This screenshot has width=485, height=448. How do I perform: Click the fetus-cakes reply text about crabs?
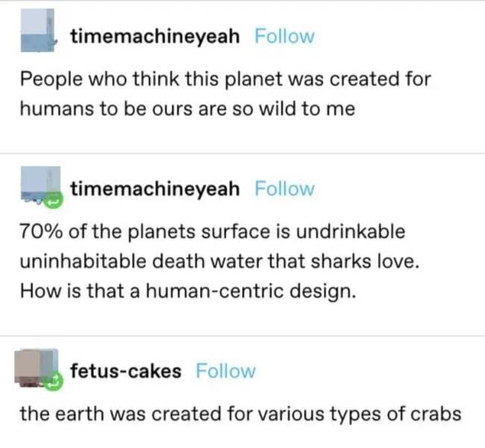point(240,414)
